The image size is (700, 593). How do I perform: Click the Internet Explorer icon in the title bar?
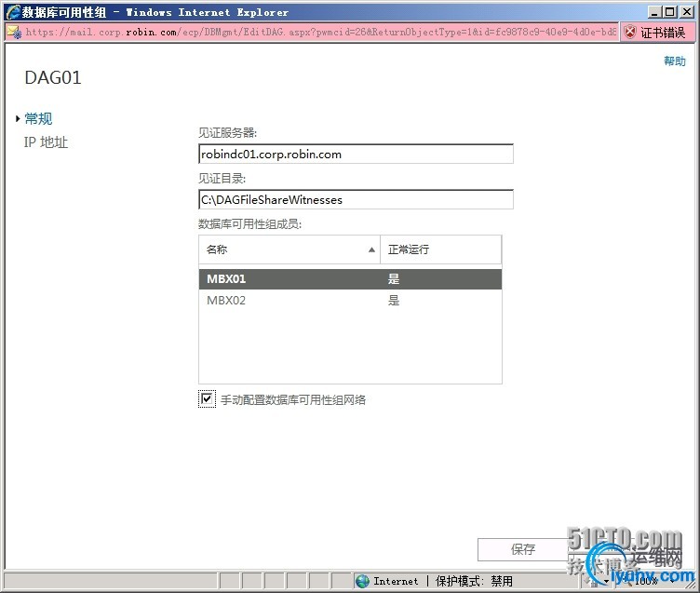[13, 12]
